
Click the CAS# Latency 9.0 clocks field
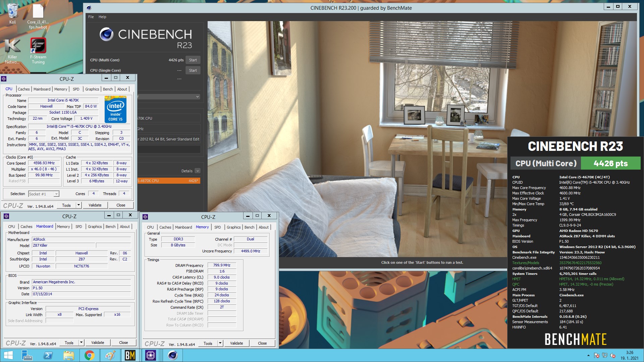pyautogui.click(x=222, y=277)
